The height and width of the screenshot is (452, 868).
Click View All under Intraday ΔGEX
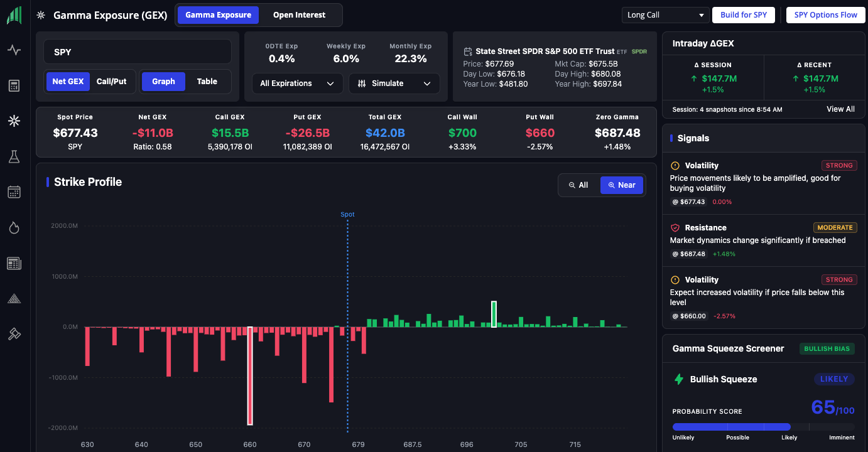(840, 109)
